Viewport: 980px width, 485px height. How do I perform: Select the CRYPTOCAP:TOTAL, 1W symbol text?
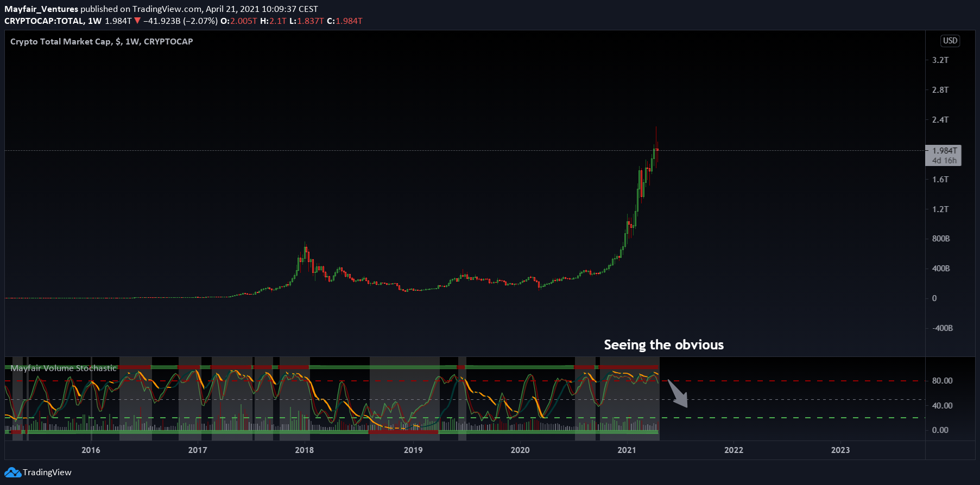point(53,21)
